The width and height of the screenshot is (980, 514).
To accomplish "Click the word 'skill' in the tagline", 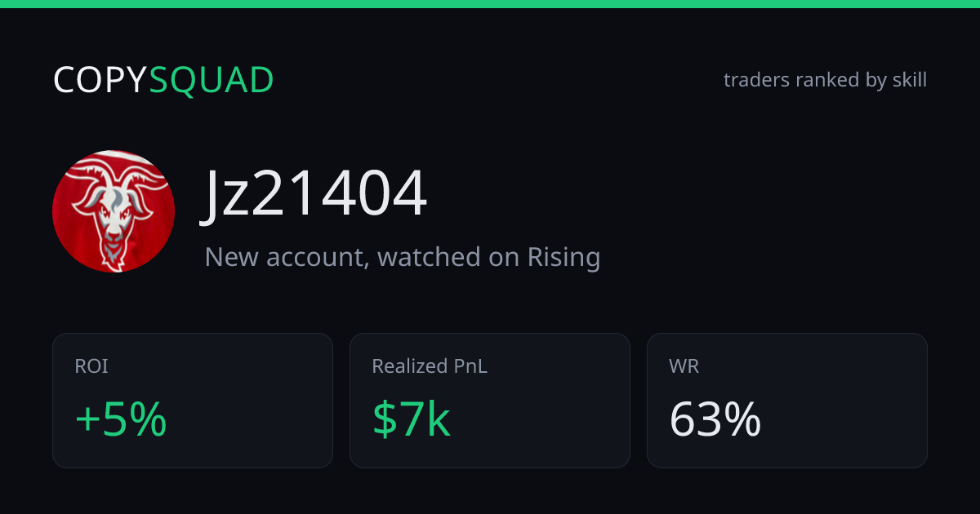I will click(x=909, y=80).
